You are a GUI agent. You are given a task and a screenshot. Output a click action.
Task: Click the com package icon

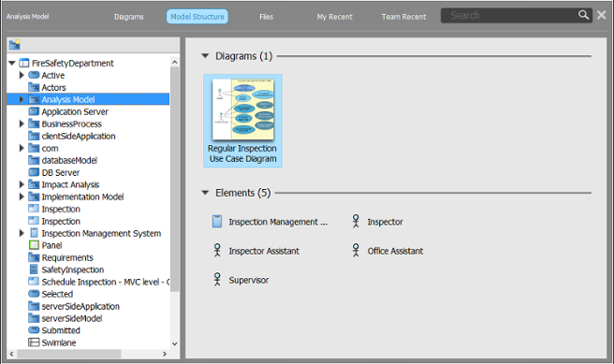coord(34,148)
